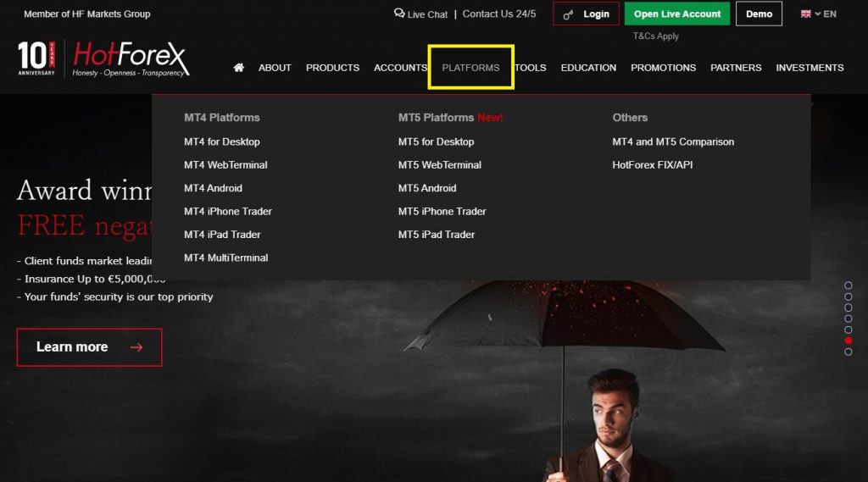Click the 10 Years Anniversary badge

36,58
